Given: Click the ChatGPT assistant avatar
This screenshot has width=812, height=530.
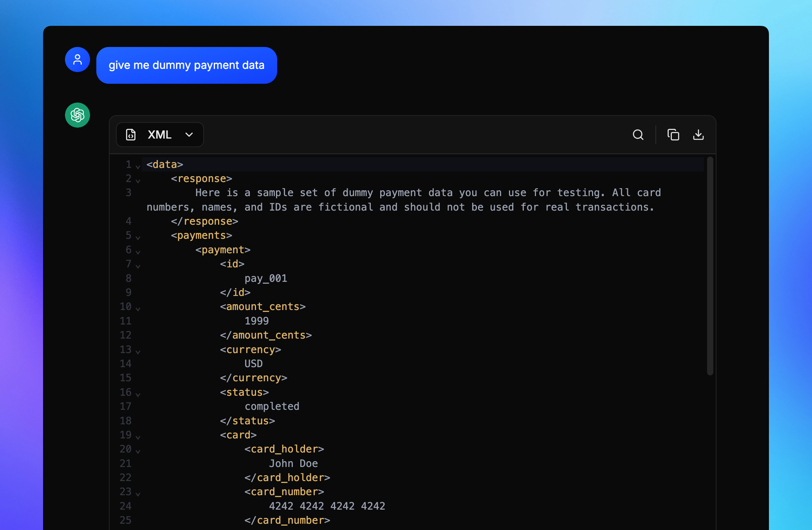Looking at the screenshot, I should tap(78, 115).
